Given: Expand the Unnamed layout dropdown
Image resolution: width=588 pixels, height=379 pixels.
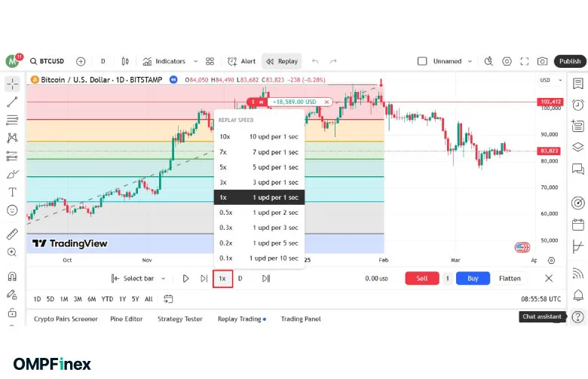Looking at the screenshot, I should 470,61.
